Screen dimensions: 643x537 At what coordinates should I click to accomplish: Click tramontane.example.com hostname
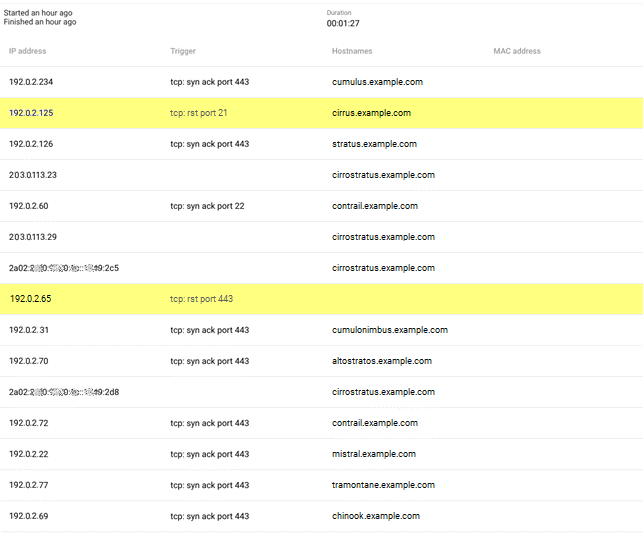[383, 485]
